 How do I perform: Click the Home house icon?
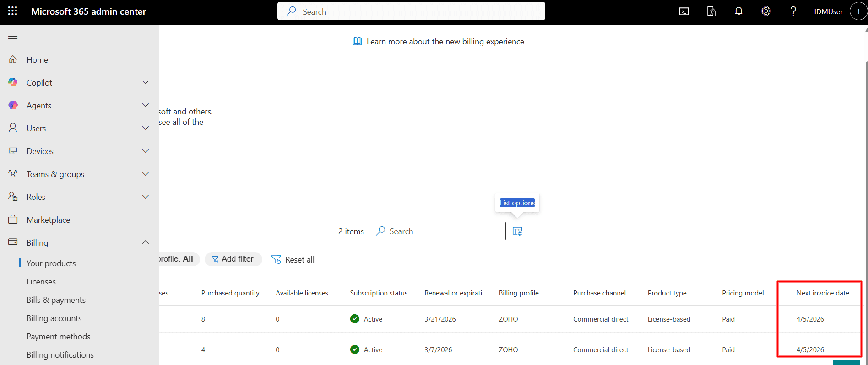point(13,59)
